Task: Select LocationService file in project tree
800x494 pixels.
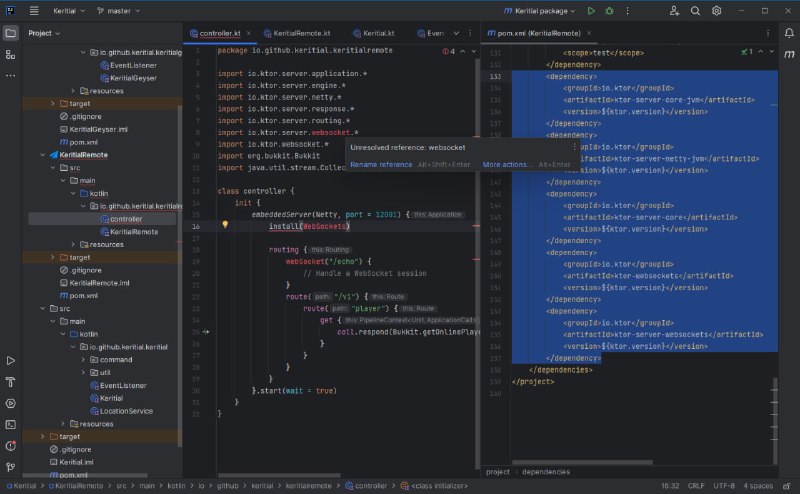Action: click(x=125, y=411)
